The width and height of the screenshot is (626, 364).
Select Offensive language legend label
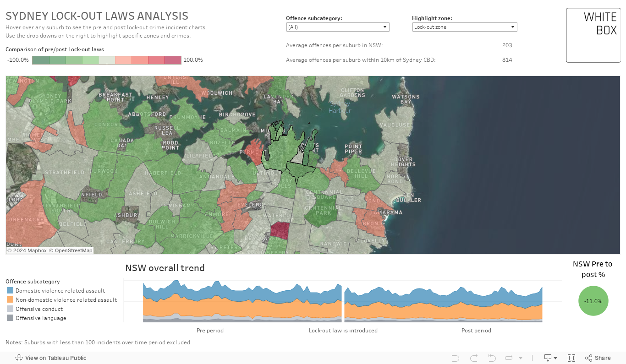pyautogui.click(x=41, y=318)
